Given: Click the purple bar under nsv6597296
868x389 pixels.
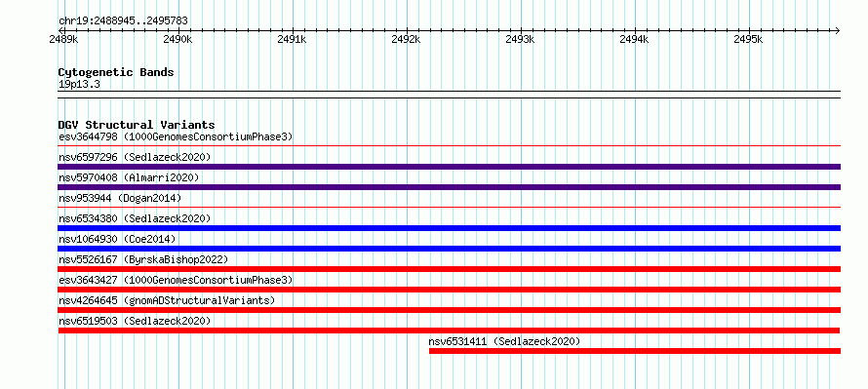Looking at the screenshot, I should coord(449,167).
